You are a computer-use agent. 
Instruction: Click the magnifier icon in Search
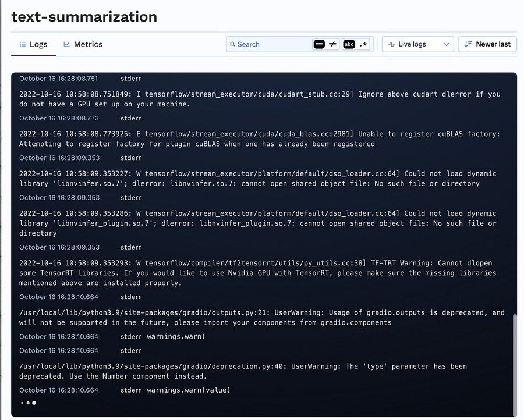tap(233, 44)
